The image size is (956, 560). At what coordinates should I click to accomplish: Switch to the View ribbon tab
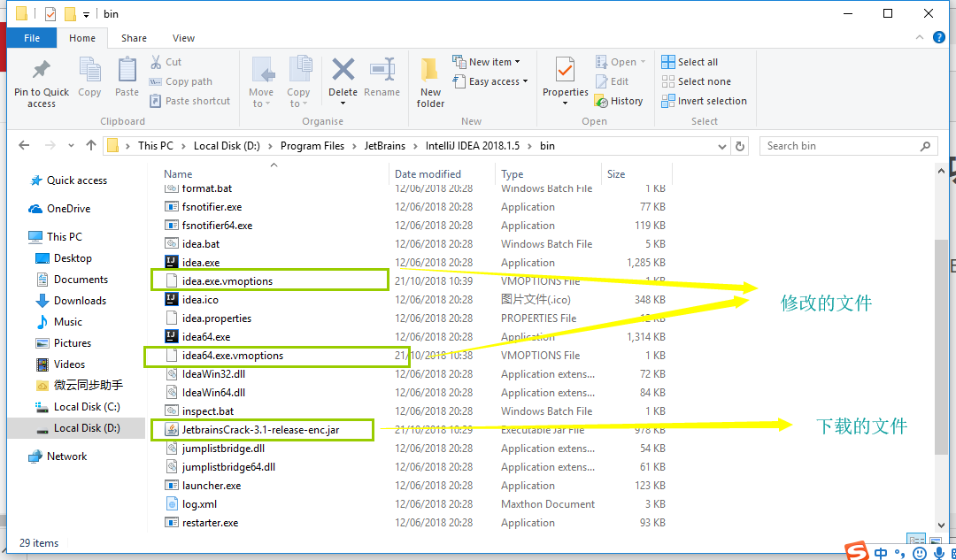coord(183,38)
